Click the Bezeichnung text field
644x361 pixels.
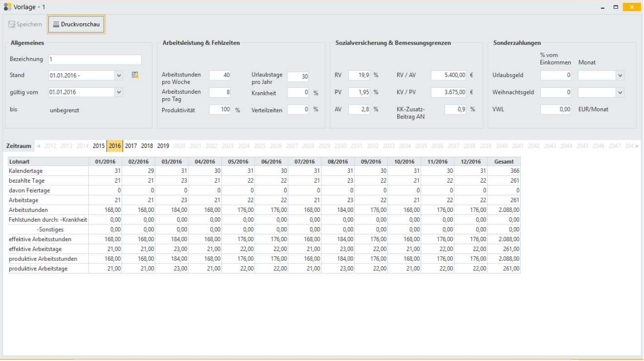coord(94,59)
